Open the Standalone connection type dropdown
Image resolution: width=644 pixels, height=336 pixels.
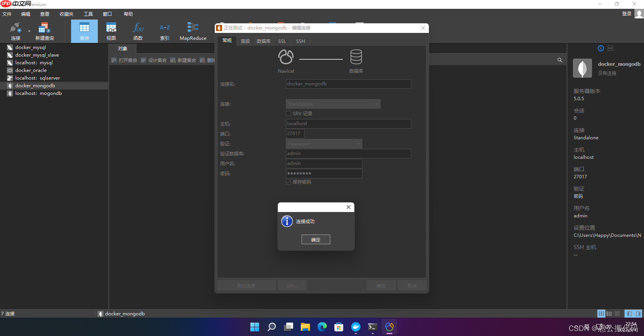pos(333,104)
